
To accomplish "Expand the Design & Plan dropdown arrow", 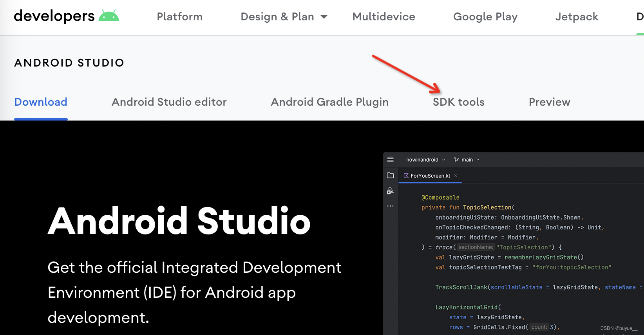I will tap(324, 17).
